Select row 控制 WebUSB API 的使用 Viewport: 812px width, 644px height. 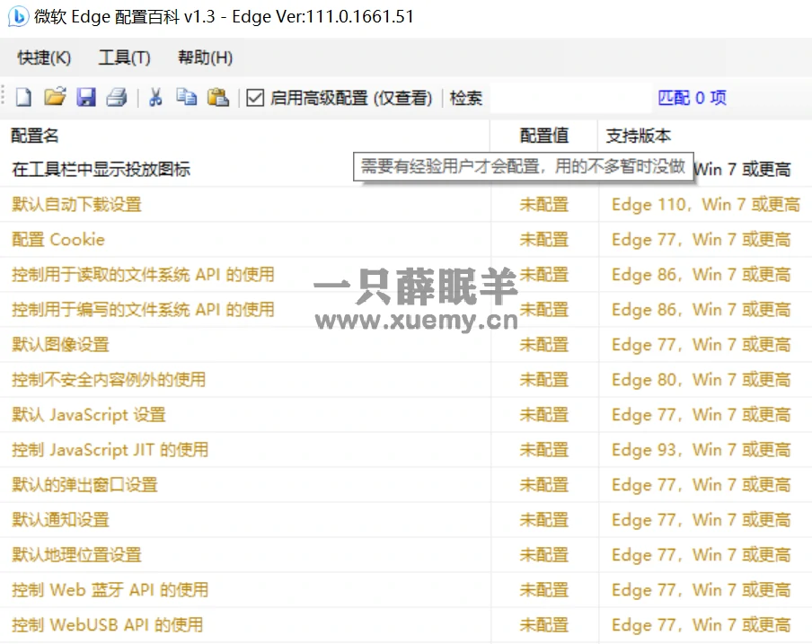406,625
